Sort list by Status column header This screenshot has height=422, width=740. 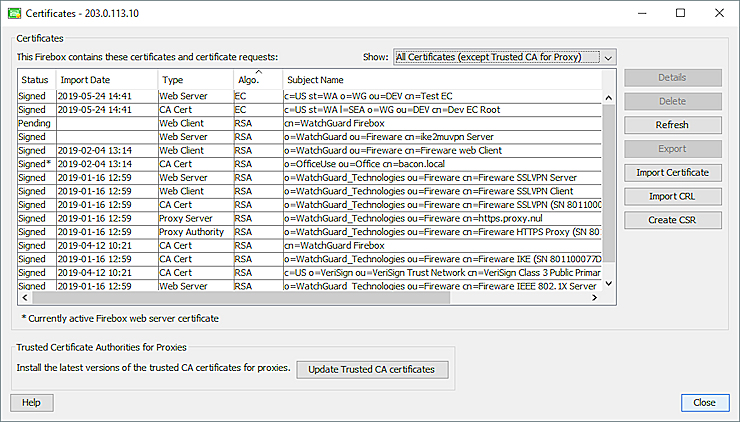click(36, 79)
